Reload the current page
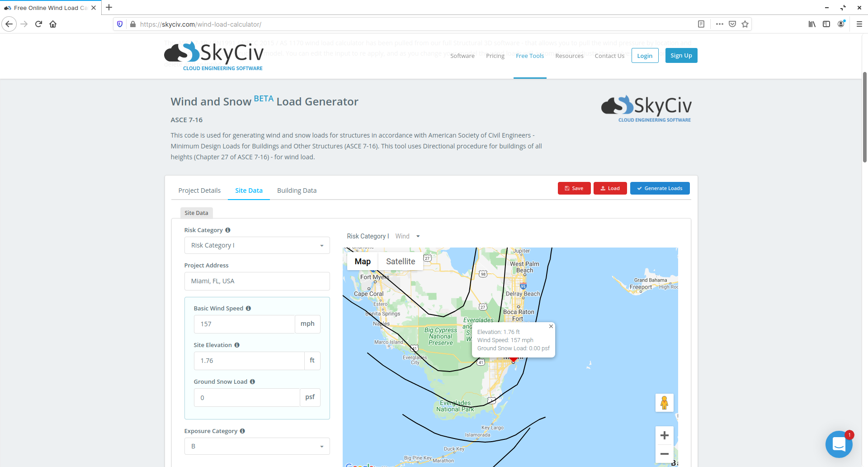The height and width of the screenshot is (467, 868). pos(38,24)
